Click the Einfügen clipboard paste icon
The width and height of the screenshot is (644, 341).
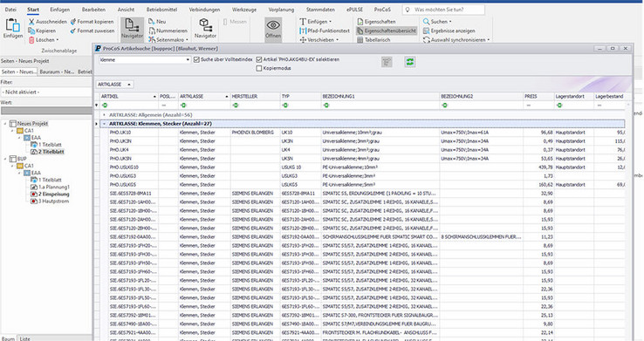coord(13,25)
